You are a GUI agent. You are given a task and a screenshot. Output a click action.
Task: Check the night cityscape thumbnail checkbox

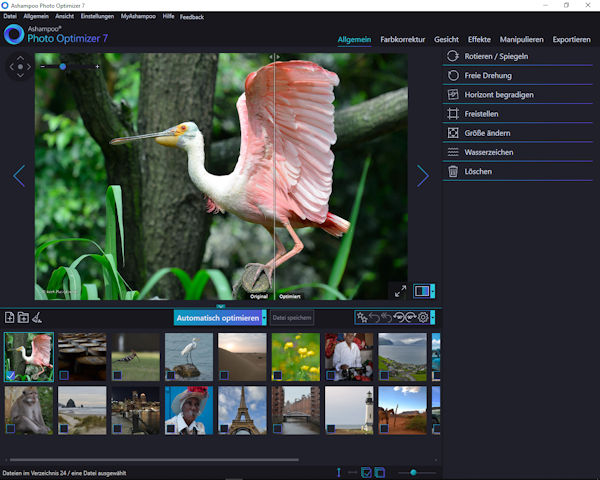pos(117,428)
